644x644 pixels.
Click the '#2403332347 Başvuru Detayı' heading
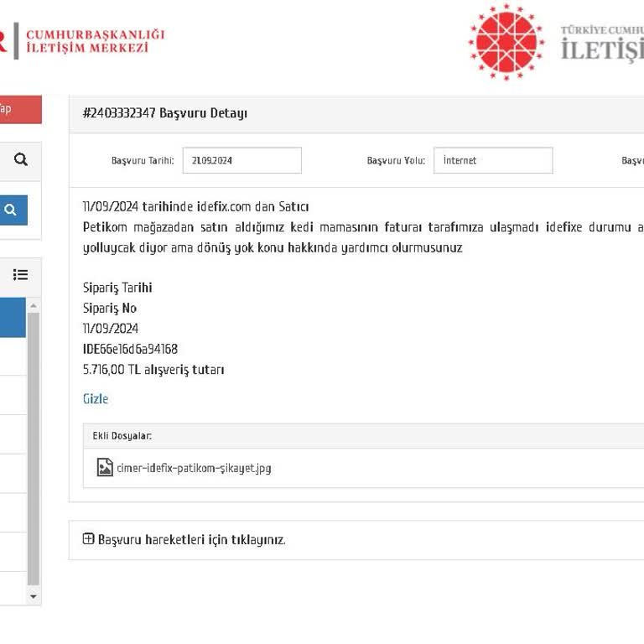(164, 113)
